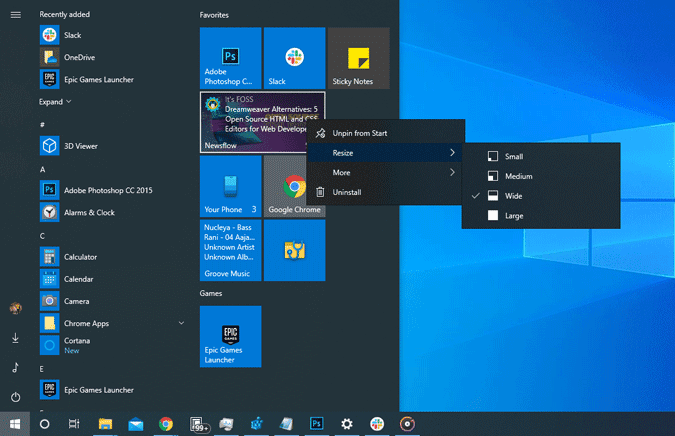Open Music folder from Start sidebar
Viewport: 675px width, 436px height.
pyautogui.click(x=15, y=368)
